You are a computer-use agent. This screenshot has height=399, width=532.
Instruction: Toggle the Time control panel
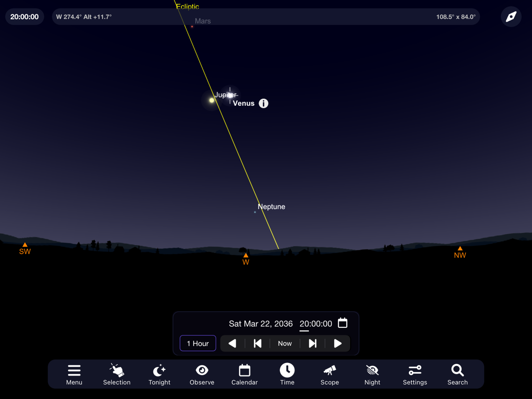point(287,375)
